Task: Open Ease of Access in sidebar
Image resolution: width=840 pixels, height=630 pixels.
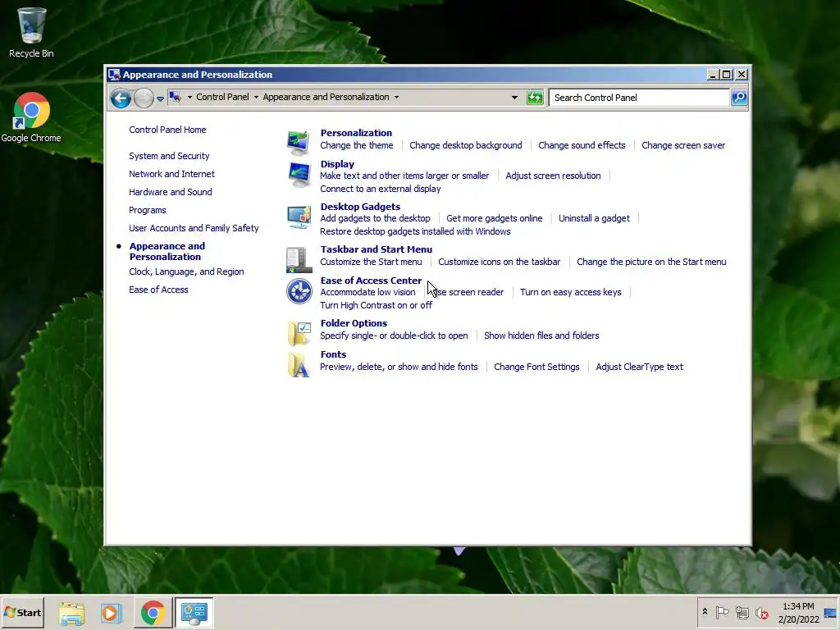Action: (158, 290)
